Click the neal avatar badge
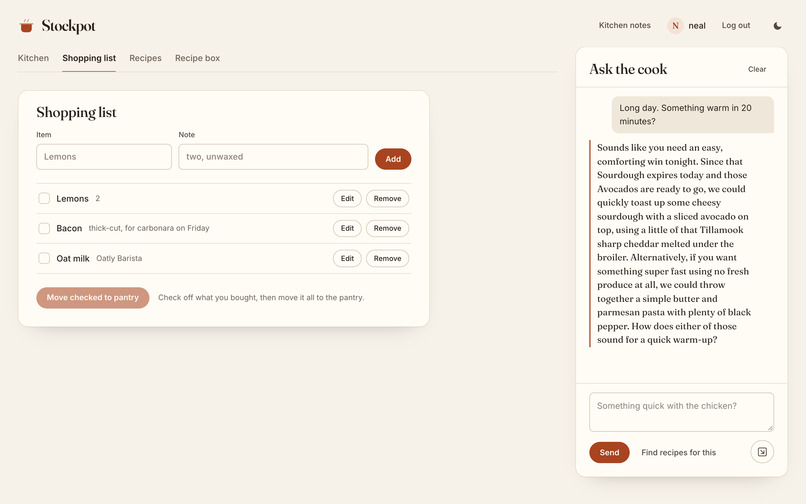This screenshot has width=806, height=504. [675, 26]
